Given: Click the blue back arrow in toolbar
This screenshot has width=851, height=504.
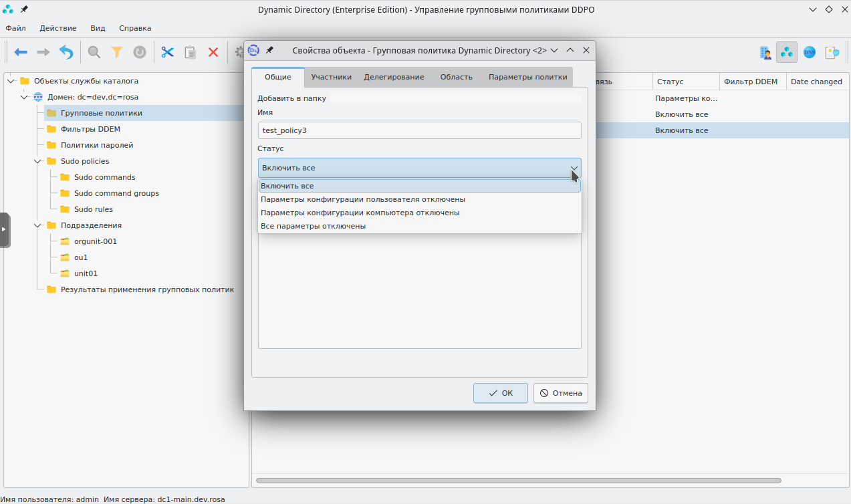Looking at the screenshot, I should tap(21, 52).
